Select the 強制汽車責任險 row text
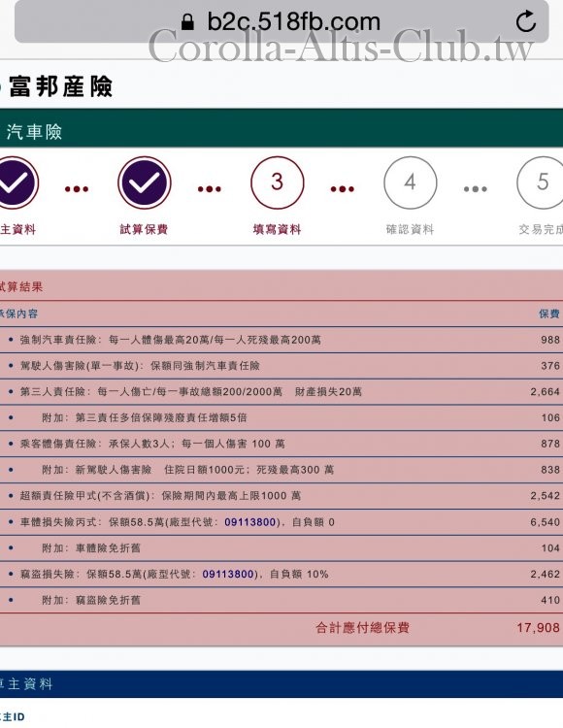563x728 pixels. point(170,340)
